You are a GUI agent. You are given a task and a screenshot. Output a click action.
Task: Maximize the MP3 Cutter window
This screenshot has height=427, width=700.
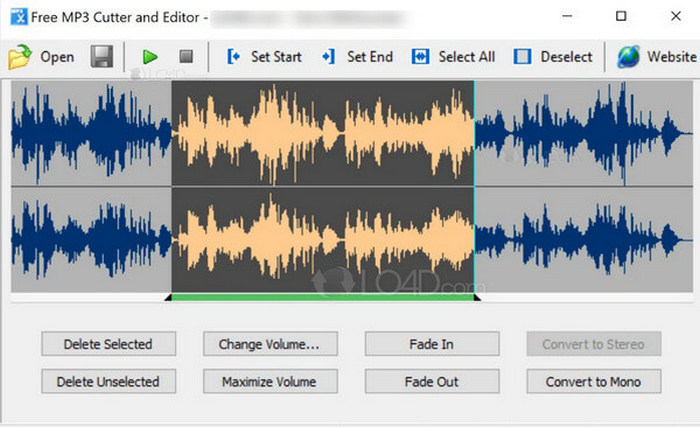621,16
